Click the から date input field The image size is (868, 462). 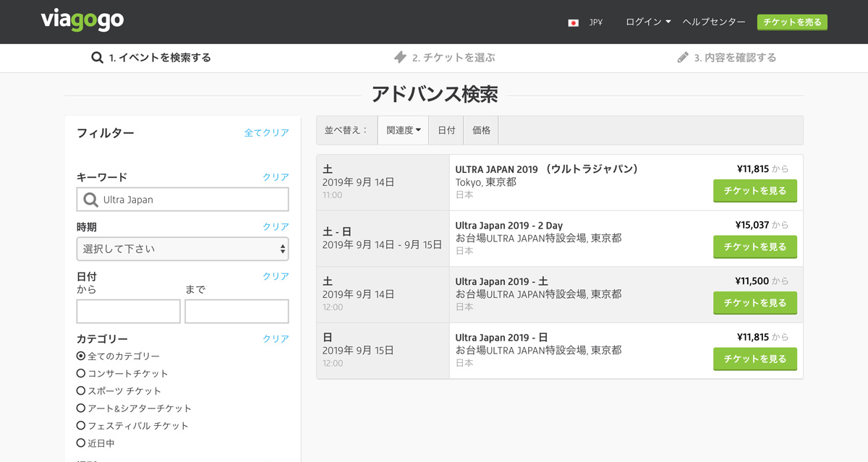128,312
